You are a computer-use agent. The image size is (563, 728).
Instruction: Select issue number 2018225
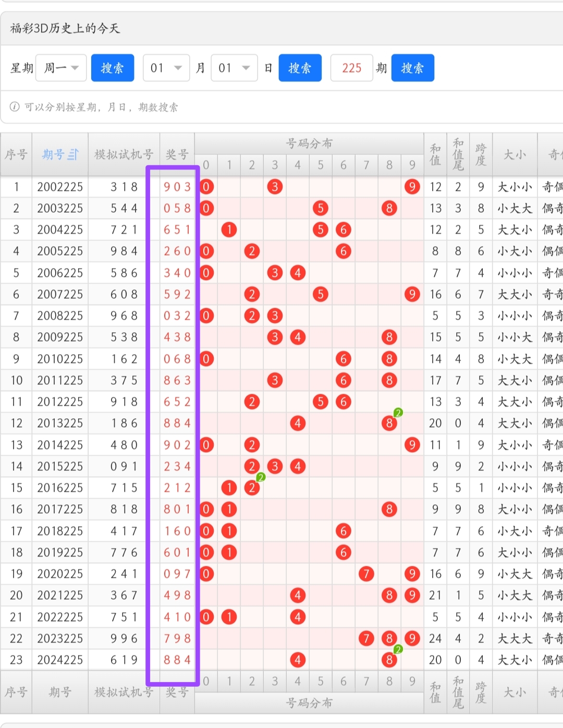(60, 531)
